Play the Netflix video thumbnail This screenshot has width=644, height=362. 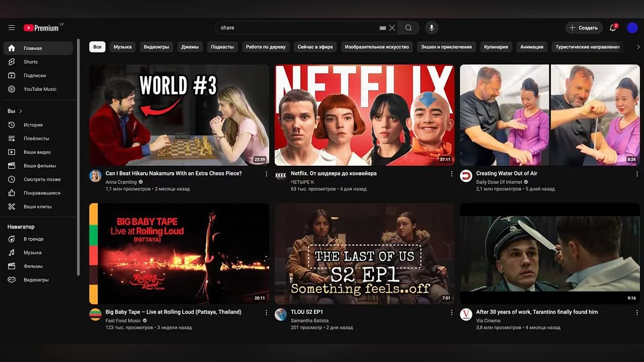tap(364, 115)
